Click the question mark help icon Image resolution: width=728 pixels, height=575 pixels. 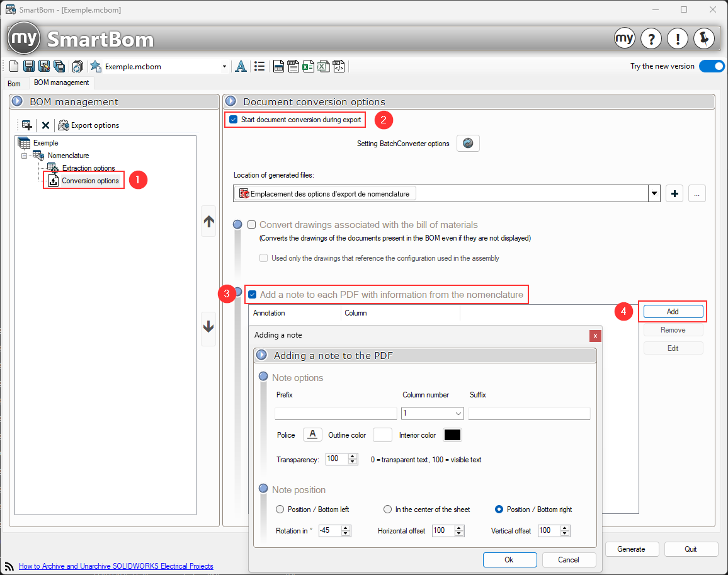click(x=651, y=39)
